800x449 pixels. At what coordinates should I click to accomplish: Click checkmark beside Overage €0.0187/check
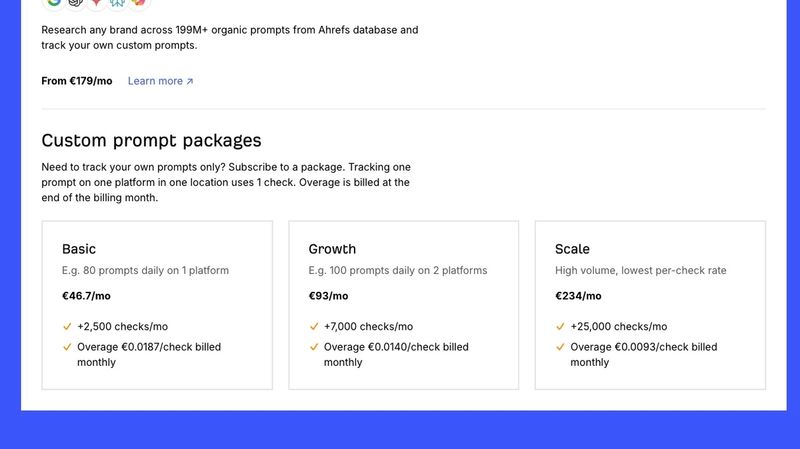coord(67,347)
